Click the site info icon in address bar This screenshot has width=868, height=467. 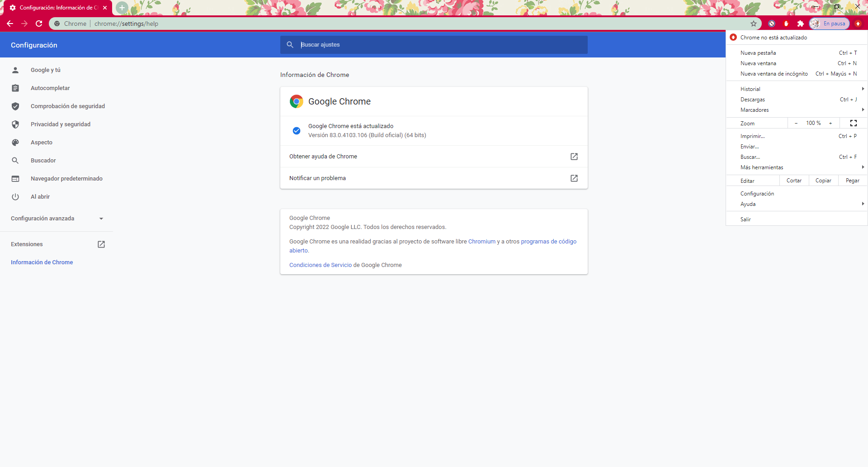pyautogui.click(x=57, y=24)
